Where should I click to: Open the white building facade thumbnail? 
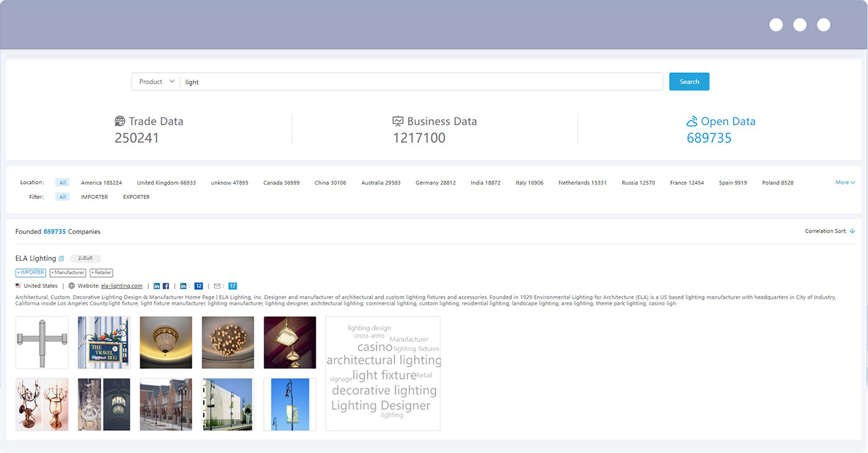[x=228, y=404]
